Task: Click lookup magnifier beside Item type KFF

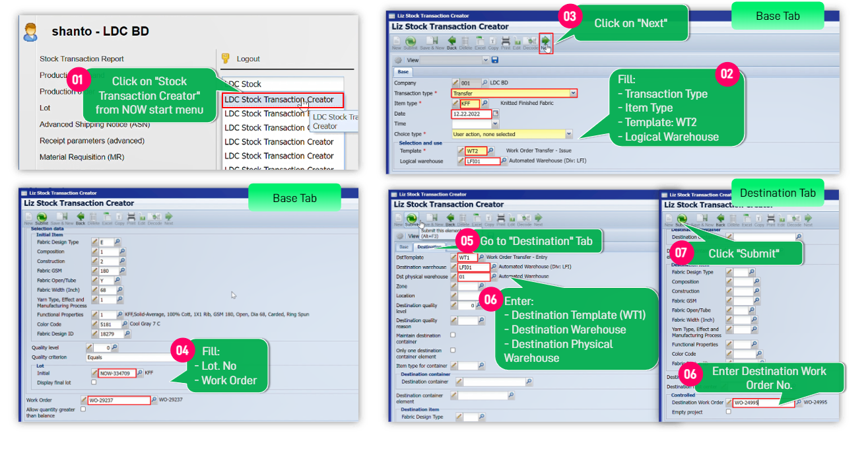Action: pyautogui.click(x=485, y=104)
